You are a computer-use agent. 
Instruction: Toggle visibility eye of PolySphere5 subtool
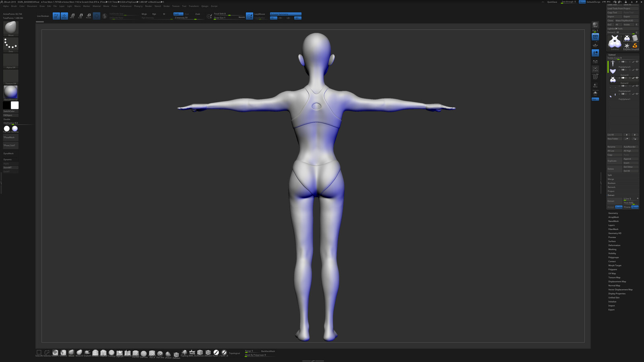[637, 62]
